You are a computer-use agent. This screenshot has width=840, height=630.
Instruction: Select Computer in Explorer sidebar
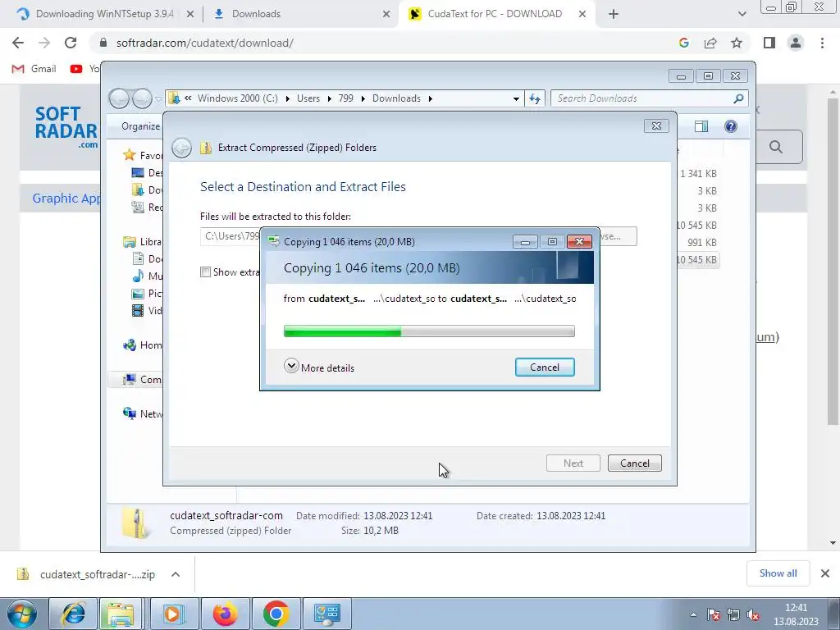pos(143,379)
